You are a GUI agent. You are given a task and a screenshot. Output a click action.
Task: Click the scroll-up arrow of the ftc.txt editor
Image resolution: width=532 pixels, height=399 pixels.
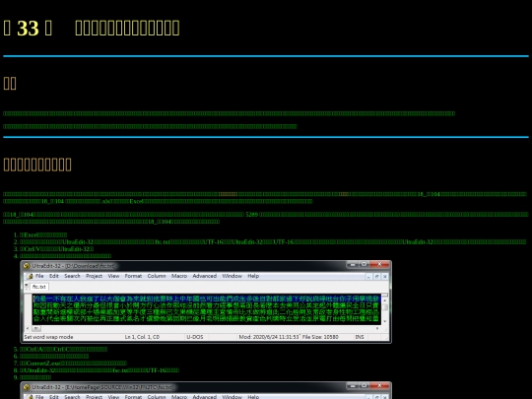(385, 300)
